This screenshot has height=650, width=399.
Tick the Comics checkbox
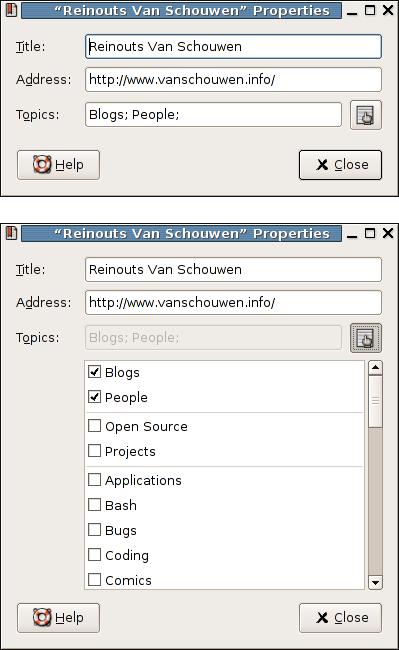click(x=94, y=580)
